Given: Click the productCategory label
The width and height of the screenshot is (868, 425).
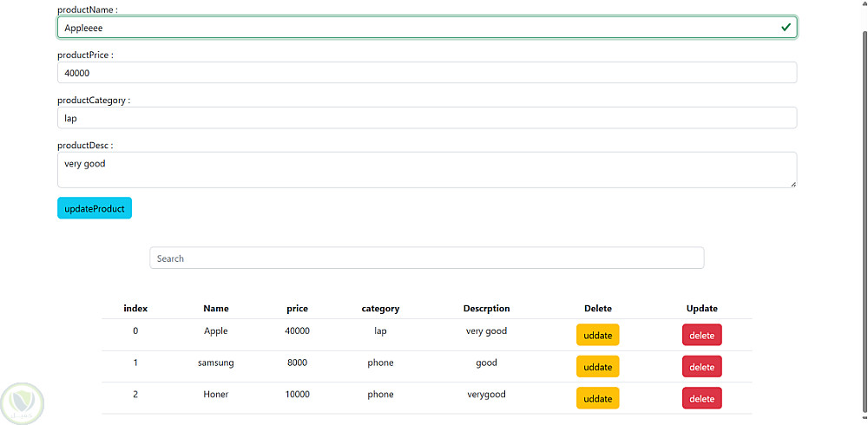Looking at the screenshot, I should coord(94,101).
